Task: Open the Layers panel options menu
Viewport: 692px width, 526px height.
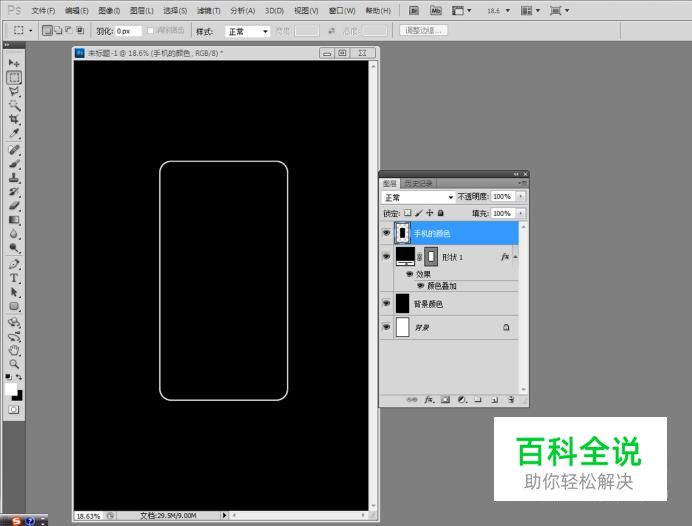Action: (x=523, y=183)
